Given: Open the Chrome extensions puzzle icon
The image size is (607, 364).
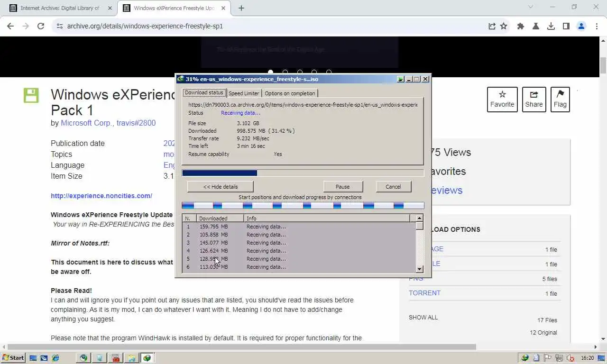Looking at the screenshot, I should (521, 26).
